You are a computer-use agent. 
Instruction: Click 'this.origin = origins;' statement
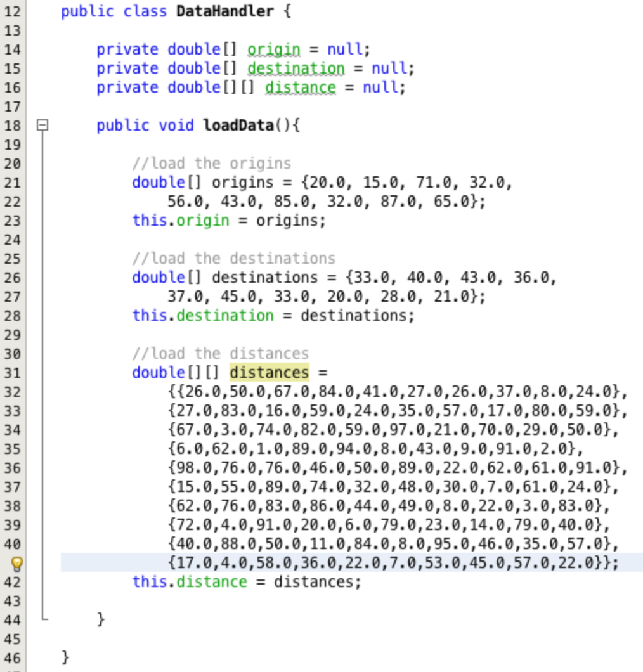coord(229,220)
